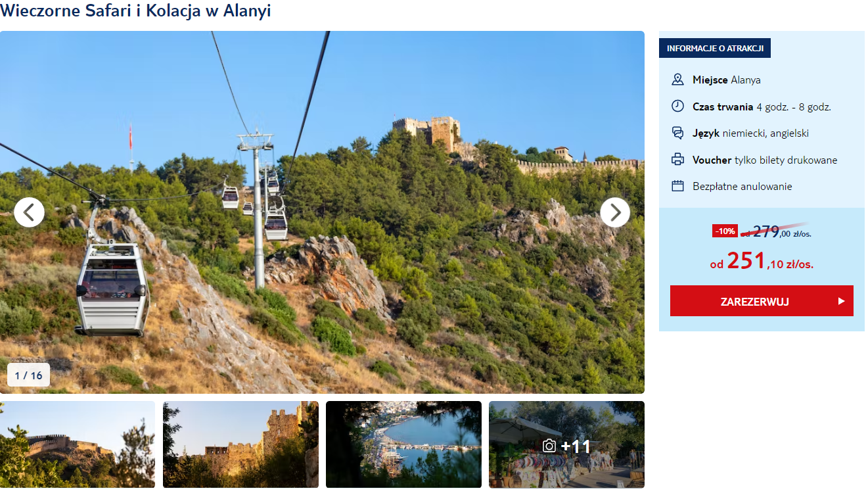Screen dimensions: 868x497
Task: Click the camera icon on +11 thumbnail
Action: coord(549,446)
